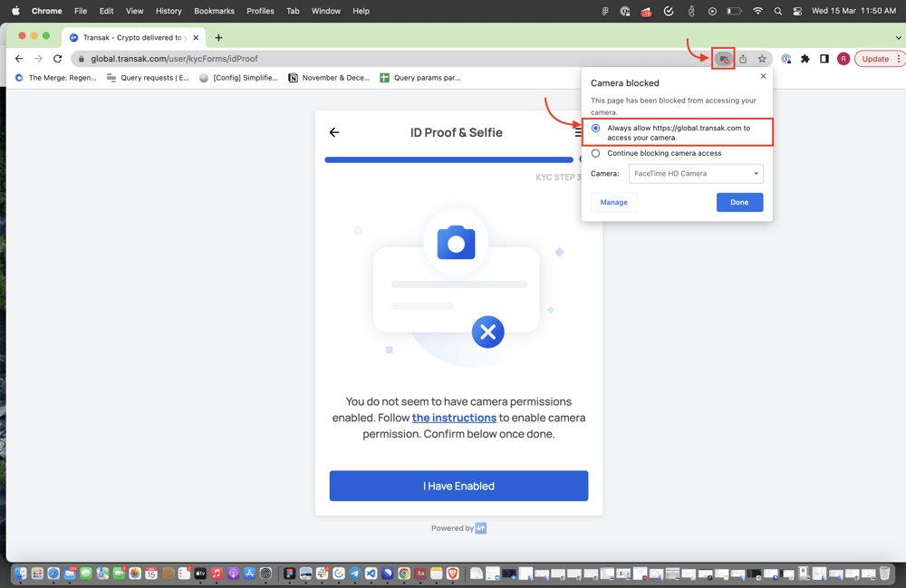Click the share page icon in toolbar
The height and width of the screenshot is (588, 906).
[743, 59]
